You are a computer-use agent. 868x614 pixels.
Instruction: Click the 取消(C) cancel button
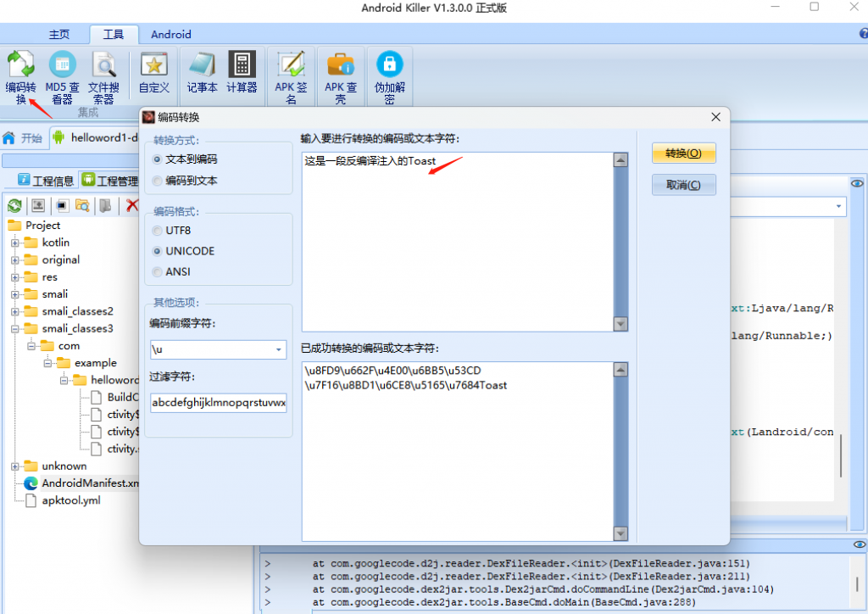[x=683, y=184]
